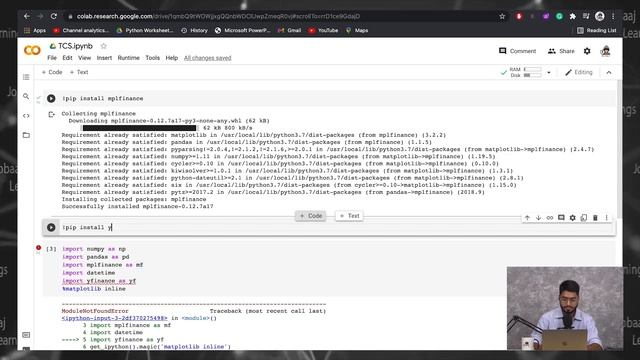Click the browser back arrow

[x=27, y=16]
